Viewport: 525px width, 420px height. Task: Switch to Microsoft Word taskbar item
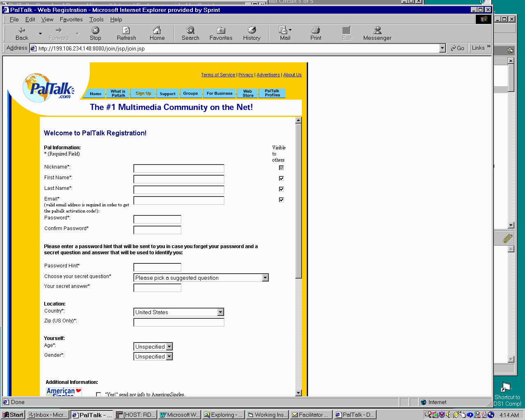(180, 415)
